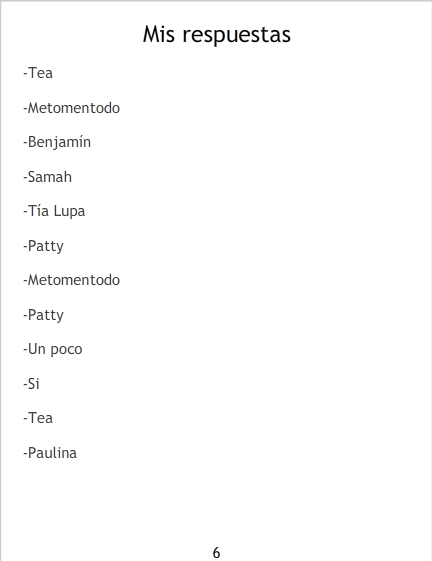432x561 pixels.
Task: Click the word 'poco' in the list
Action: 66,350
